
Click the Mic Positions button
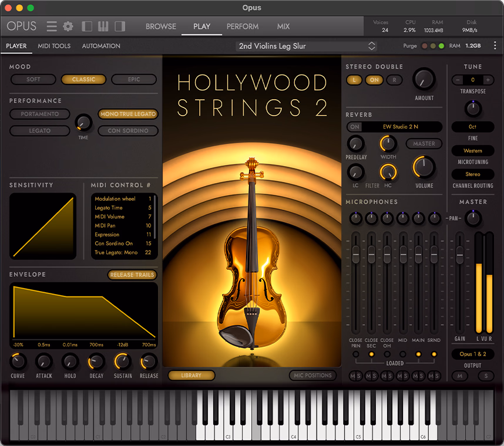click(313, 376)
